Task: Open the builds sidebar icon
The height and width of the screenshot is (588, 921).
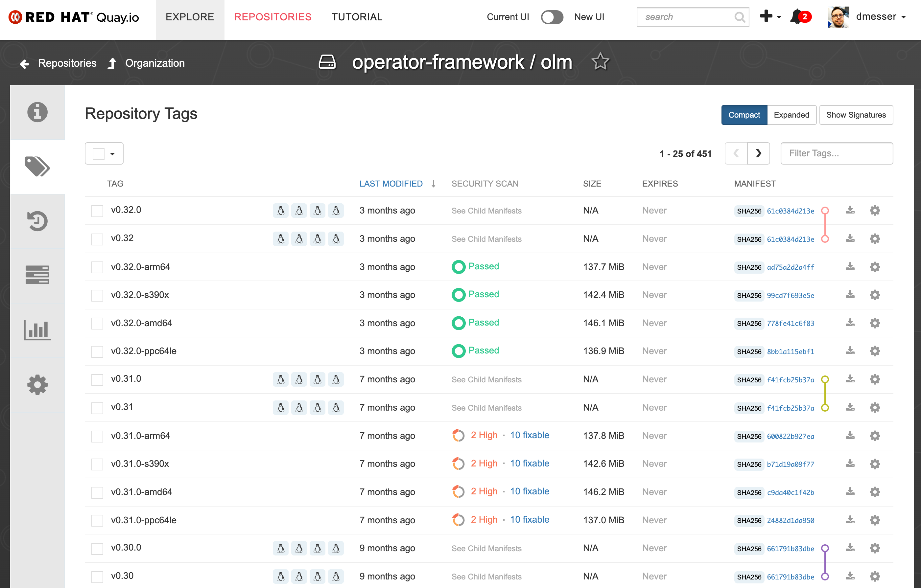Action: pyautogui.click(x=37, y=275)
